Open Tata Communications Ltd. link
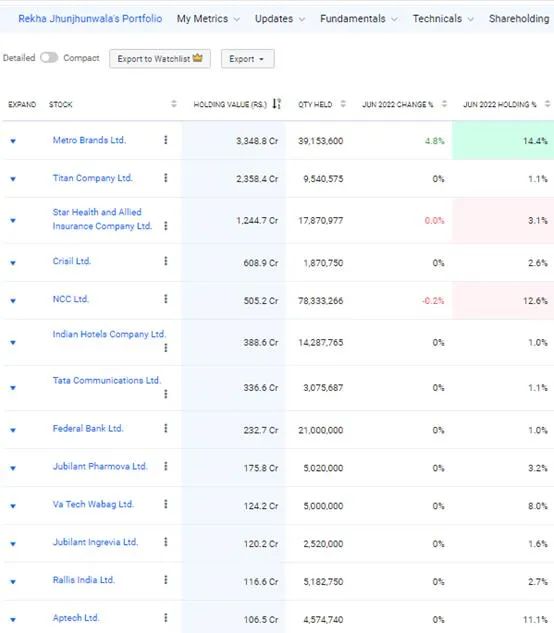 (107, 380)
